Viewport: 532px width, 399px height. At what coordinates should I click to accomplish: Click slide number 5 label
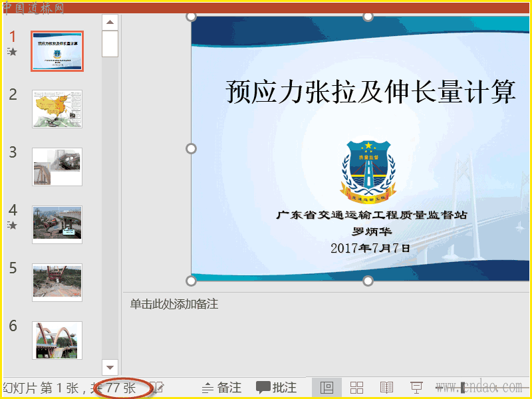click(x=13, y=268)
